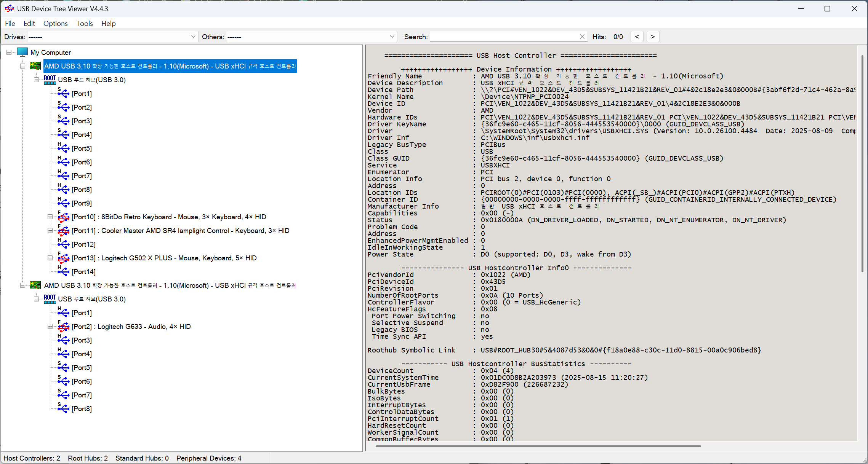Select Port13 Logitech G502 X PLUS entry
This screenshot has height=464, width=868.
(164, 258)
